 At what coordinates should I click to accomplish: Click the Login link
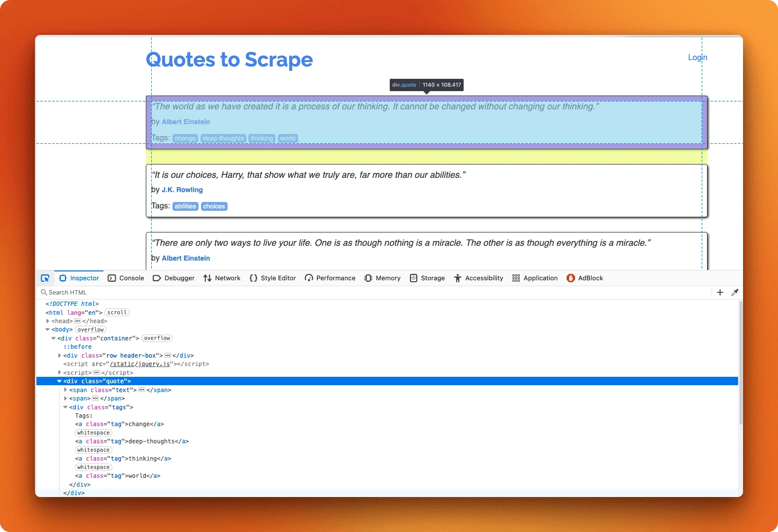[697, 58]
